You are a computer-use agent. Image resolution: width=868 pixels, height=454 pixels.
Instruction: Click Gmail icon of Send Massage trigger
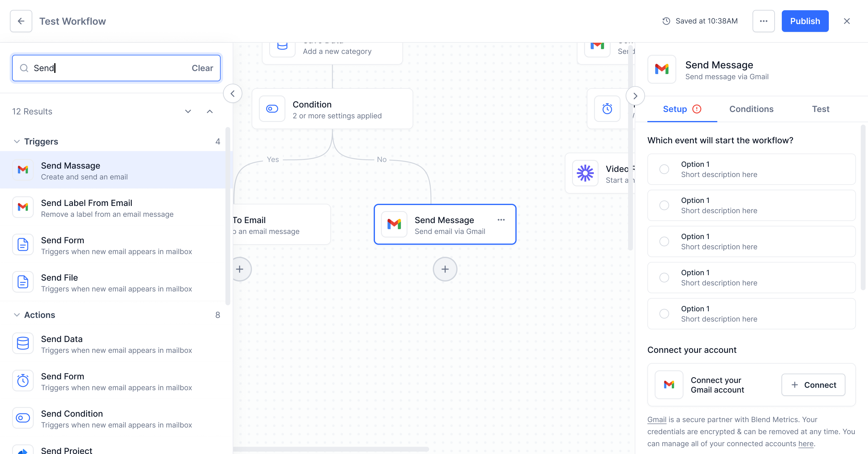(23, 169)
